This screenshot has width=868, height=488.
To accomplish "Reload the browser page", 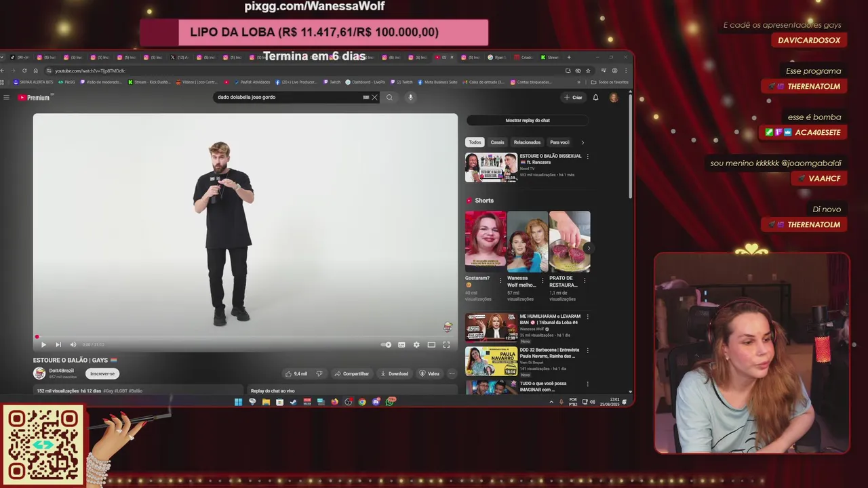I will [x=24, y=70].
